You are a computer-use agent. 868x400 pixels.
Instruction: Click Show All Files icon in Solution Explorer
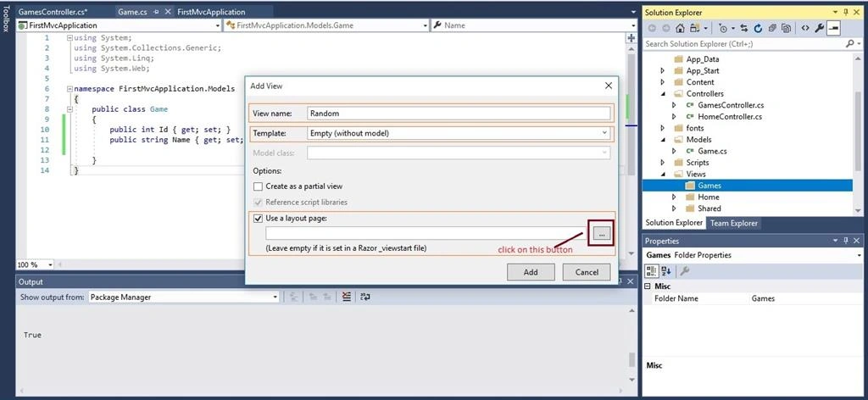(x=786, y=28)
